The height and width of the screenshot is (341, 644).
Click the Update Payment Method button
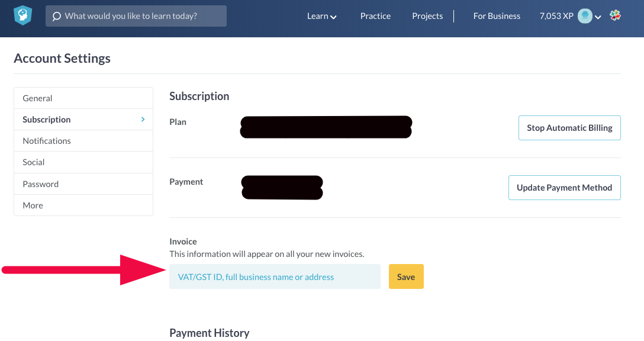click(x=564, y=188)
